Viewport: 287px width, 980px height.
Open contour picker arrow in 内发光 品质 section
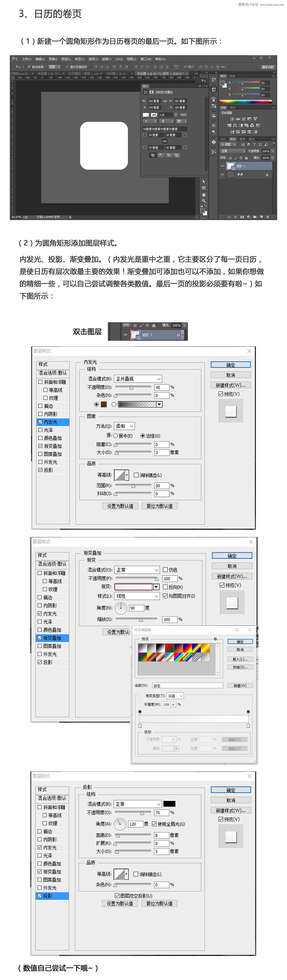[x=126, y=475]
